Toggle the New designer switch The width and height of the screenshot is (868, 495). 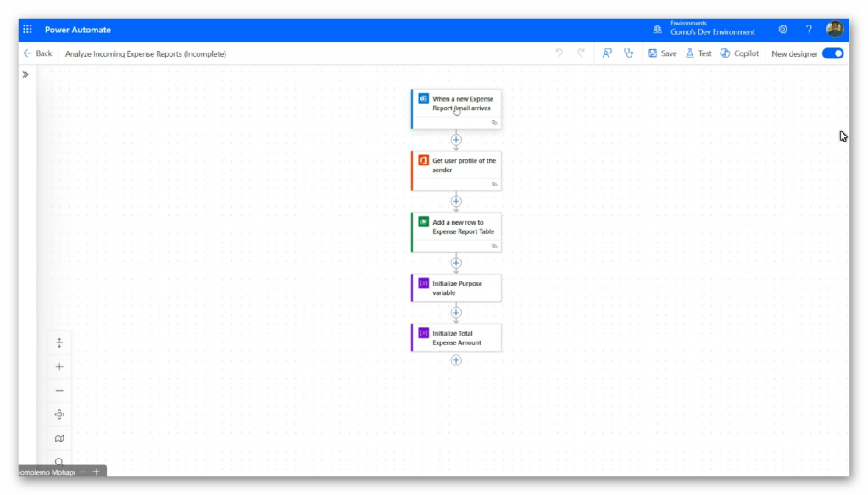[832, 53]
